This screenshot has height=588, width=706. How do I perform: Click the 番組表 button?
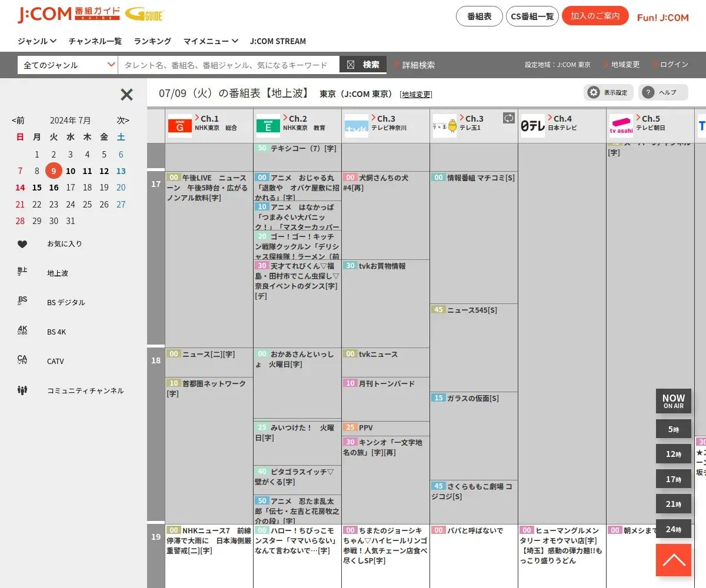click(479, 16)
